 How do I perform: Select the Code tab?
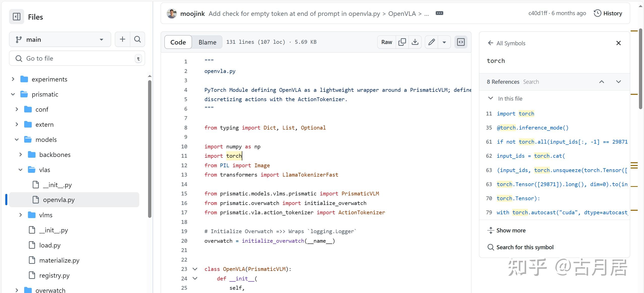(178, 42)
